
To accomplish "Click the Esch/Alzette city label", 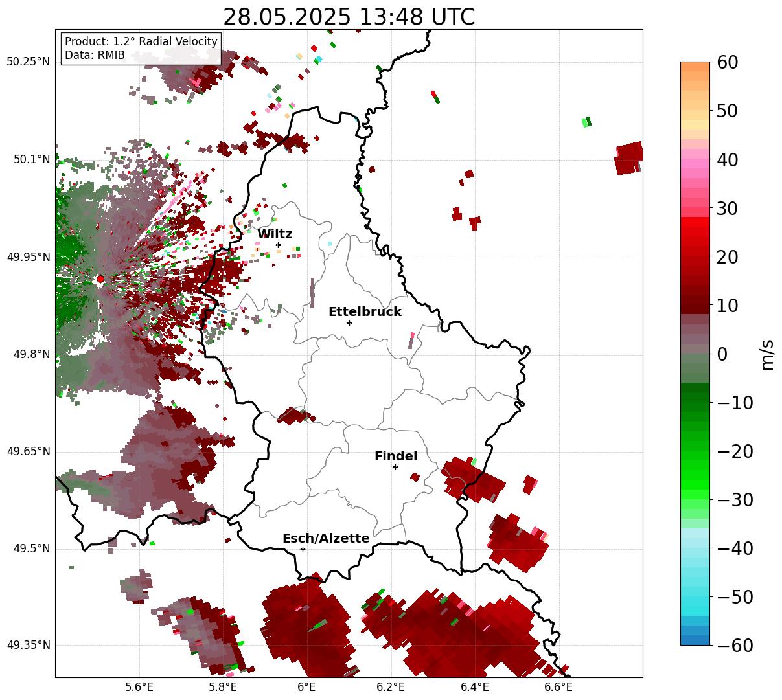I will pyautogui.click(x=326, y=539).
